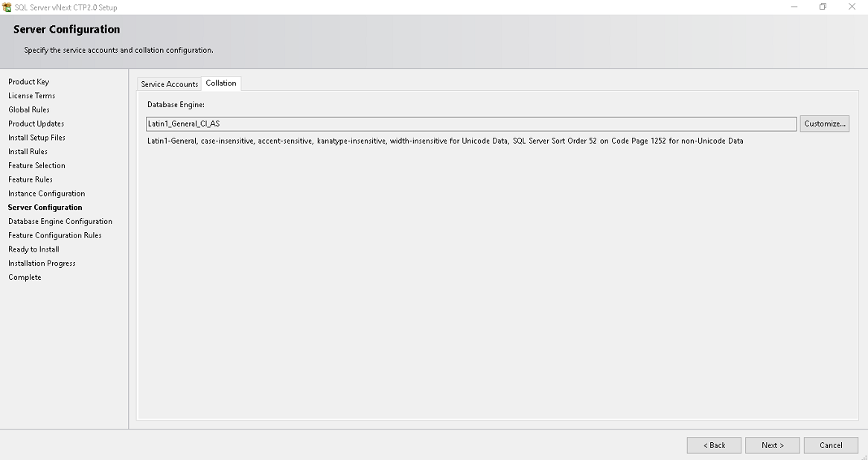Click the SQL Server Setup title bar icon
The width and height of the screenshot is (868, 460).
pyautogui.click(x=7, y=7)
